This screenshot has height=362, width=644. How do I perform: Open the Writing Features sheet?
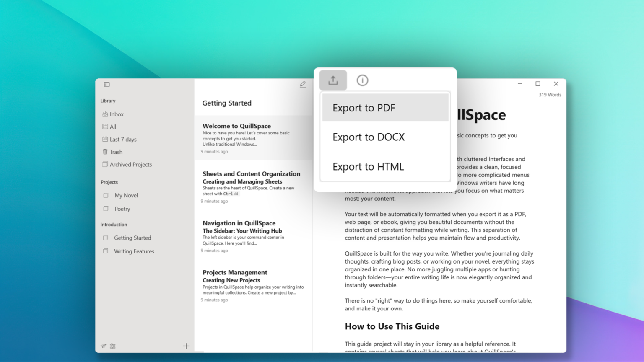tap(134, 251)
